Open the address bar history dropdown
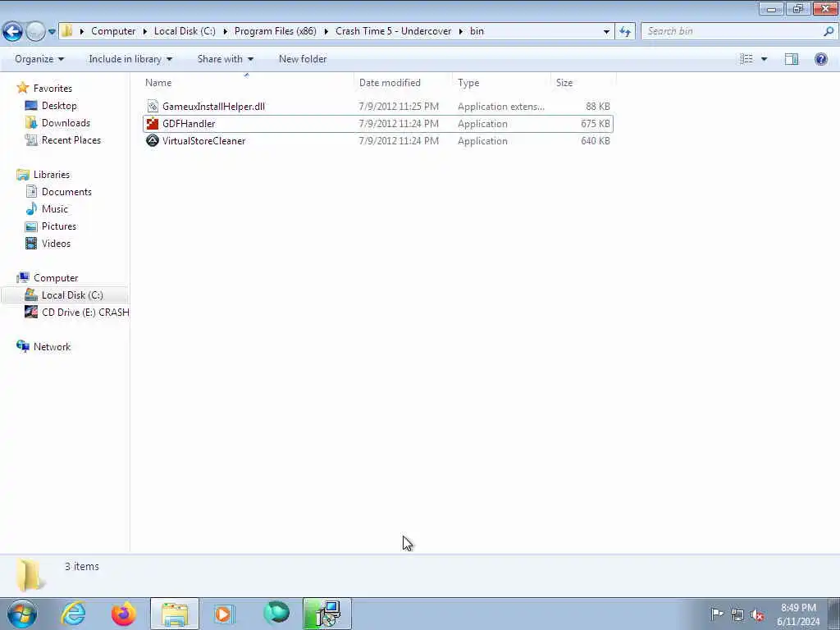 pyautogui.click(x=606, y=32)
